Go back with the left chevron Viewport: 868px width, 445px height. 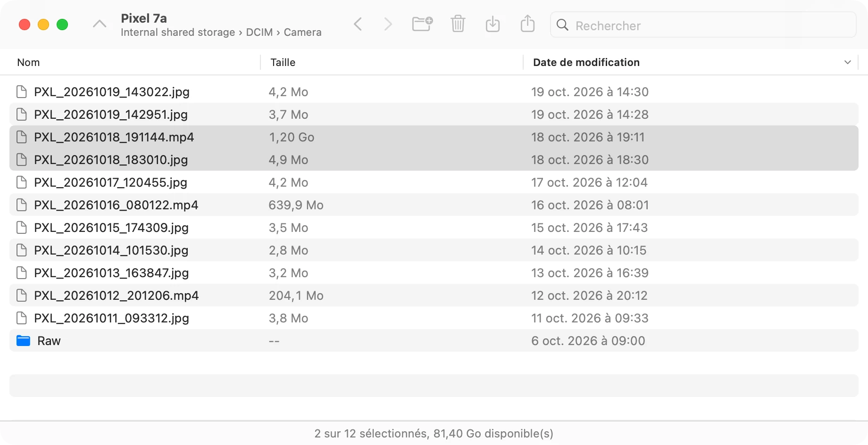tap(358, 24)
